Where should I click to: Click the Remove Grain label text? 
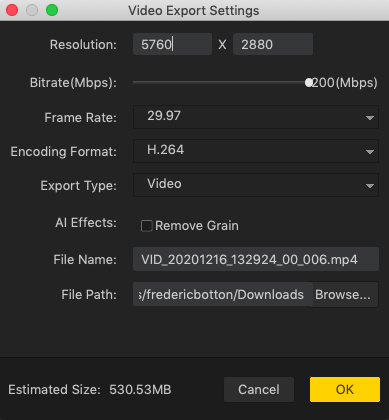[x=197, y=226]
